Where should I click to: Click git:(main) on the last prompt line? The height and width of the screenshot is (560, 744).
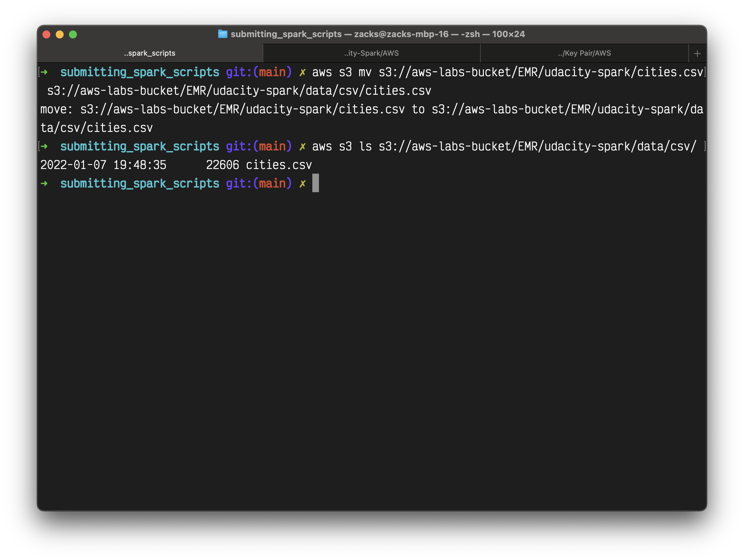click(259, 184)
